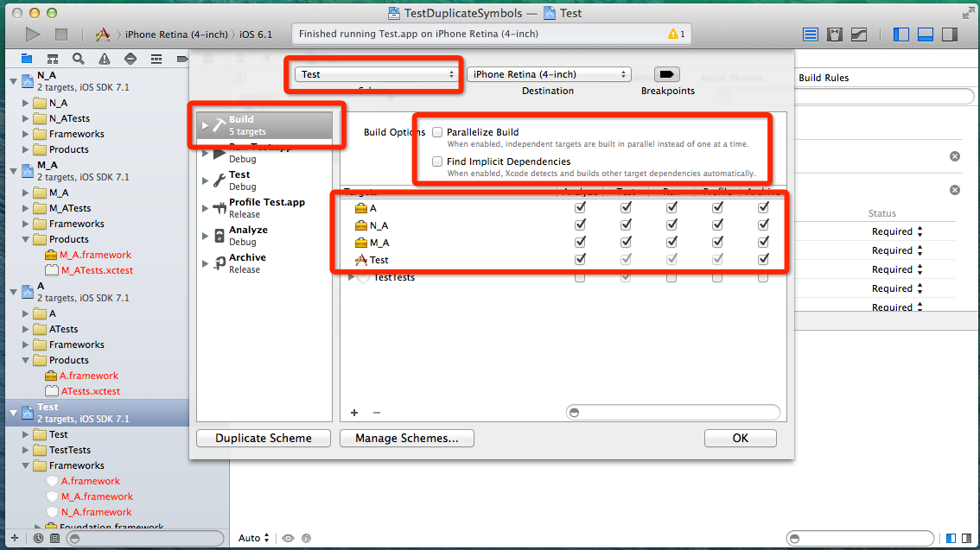The height and width of the screenshot is (550, 980).
Task: Expand the Analyze action triangle
Action: 204,236
